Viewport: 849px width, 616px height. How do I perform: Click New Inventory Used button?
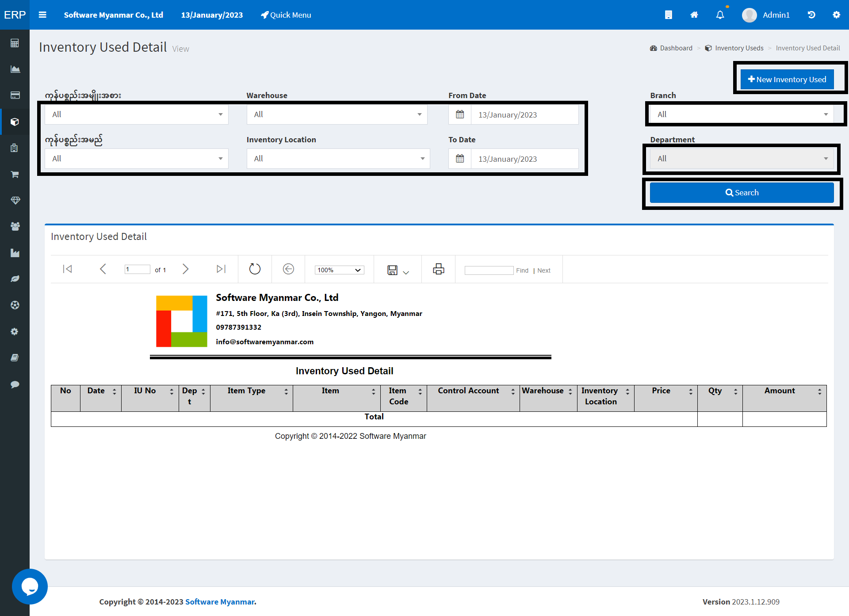787,79
